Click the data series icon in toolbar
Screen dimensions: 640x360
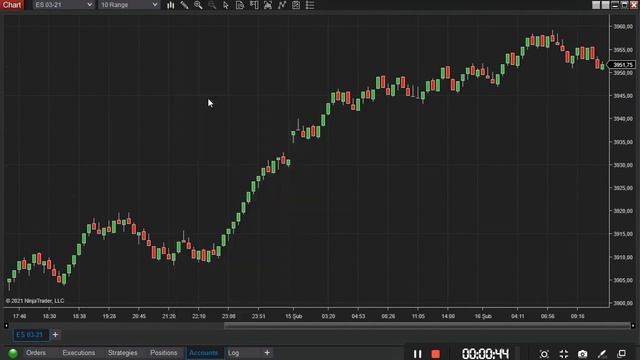[x=268, y=5]
